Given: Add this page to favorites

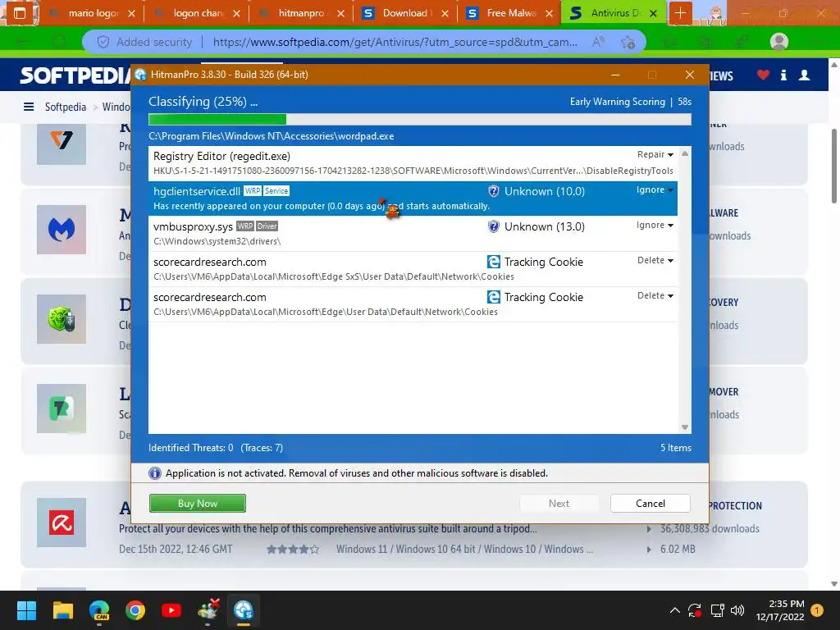Looking at the screenshot, I should click(628, 42).
